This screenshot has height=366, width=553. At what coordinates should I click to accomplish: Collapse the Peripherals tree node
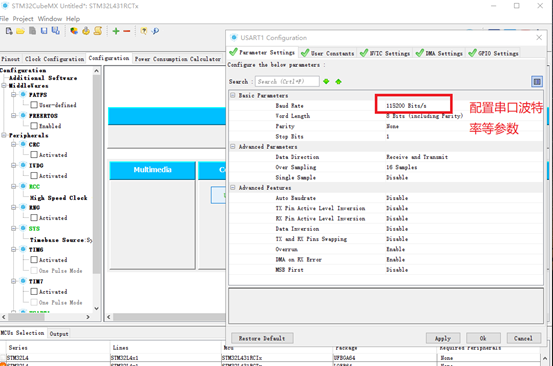tap(4, 135)
